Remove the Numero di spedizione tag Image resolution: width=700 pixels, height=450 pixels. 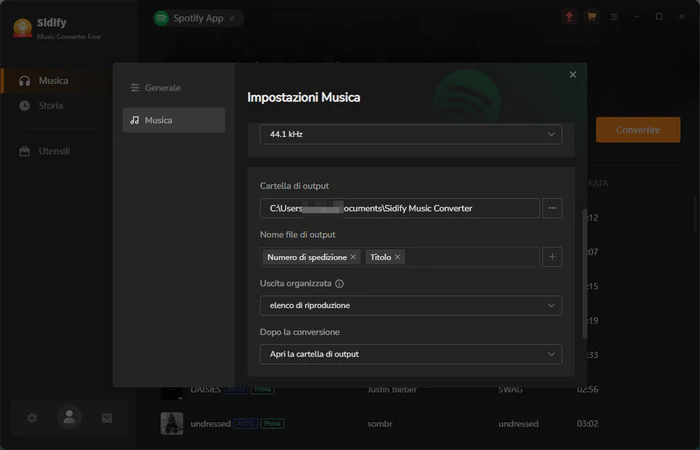(x=353, y=257)
